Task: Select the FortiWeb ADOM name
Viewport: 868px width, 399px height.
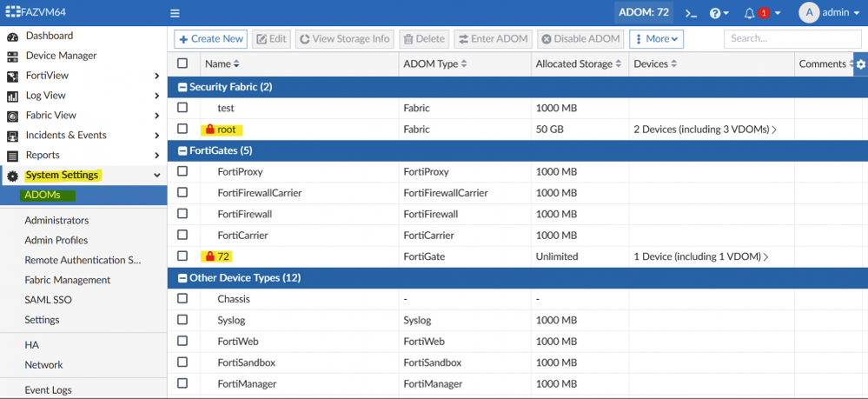Action: pos(238,342)
